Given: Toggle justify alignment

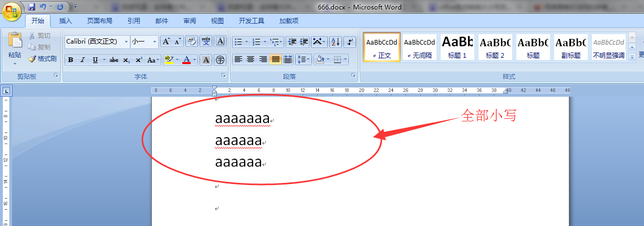Looking at the screenshot, I should (276, 59).
